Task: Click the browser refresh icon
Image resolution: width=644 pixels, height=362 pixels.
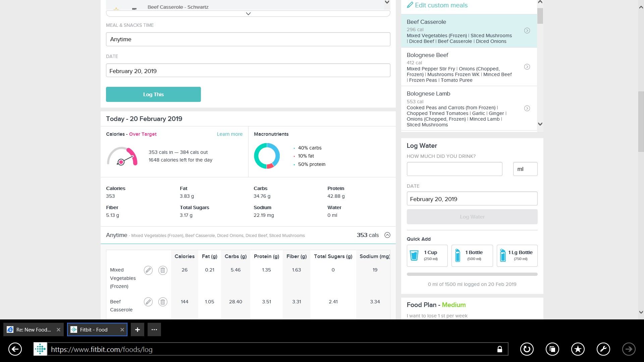Action: [527, 349]
